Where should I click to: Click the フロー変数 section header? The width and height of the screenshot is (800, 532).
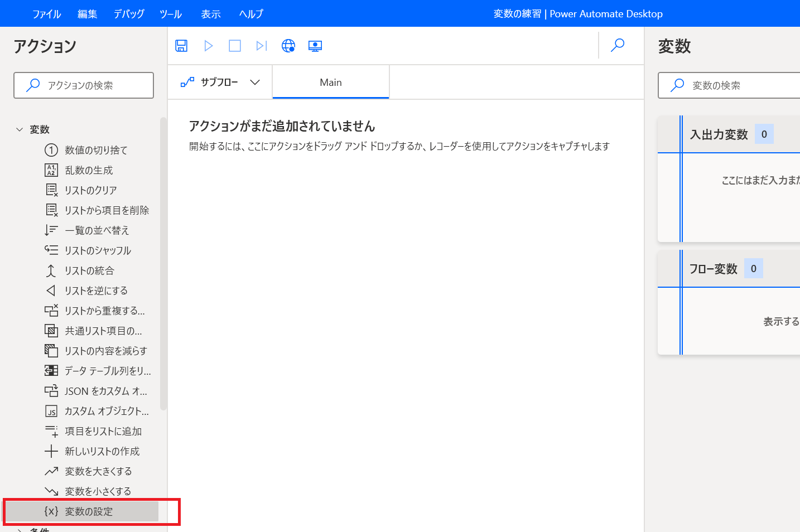pos(729,269)
